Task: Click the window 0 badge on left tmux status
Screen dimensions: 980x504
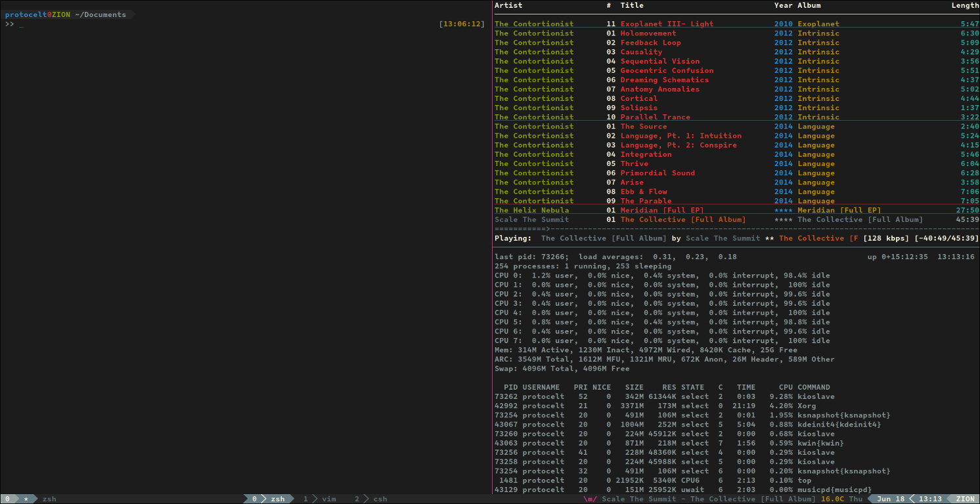Action: (x=7, y=499)
